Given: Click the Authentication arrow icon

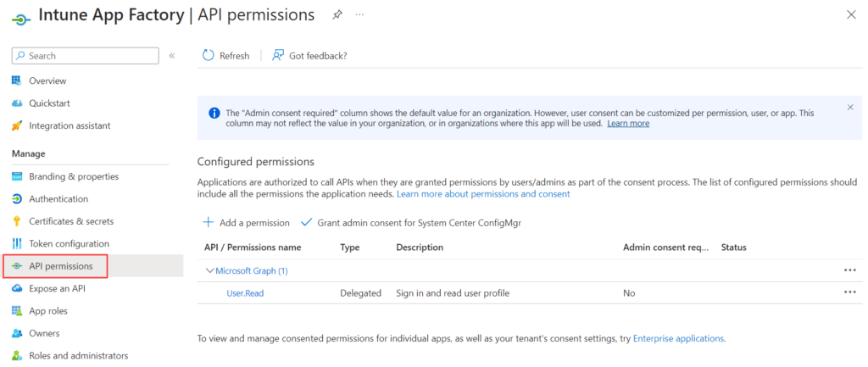Looking at the screenshot, I should (x=17, y=198).
